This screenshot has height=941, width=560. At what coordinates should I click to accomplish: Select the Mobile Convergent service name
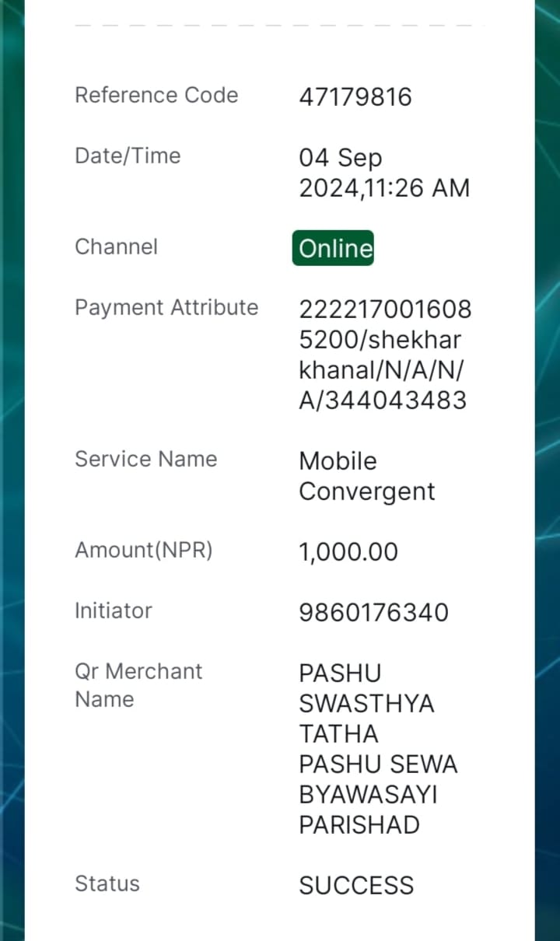click(367, 476)
